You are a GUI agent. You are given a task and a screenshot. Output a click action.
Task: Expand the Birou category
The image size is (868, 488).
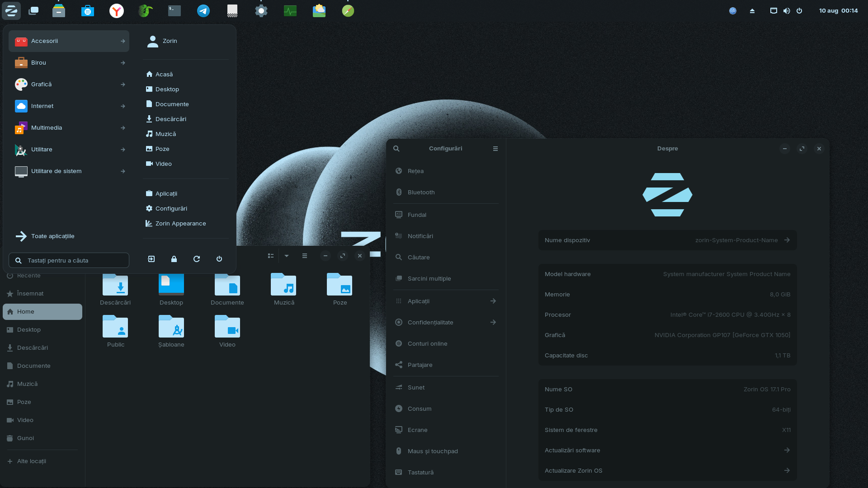click(69, 63)
